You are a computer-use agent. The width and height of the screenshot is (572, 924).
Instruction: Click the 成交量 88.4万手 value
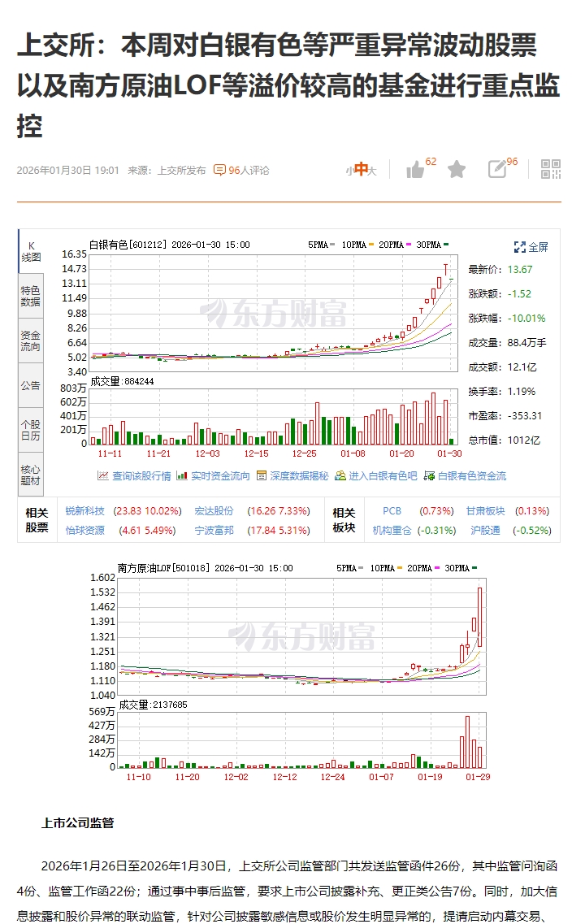pos(526,342)
